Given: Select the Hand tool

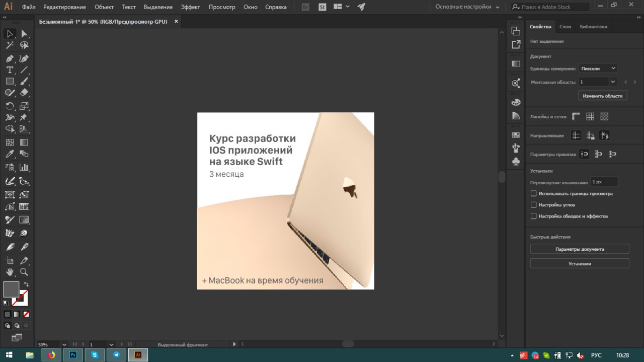Looking at the screenshot, I should click(x=10, y=272).
